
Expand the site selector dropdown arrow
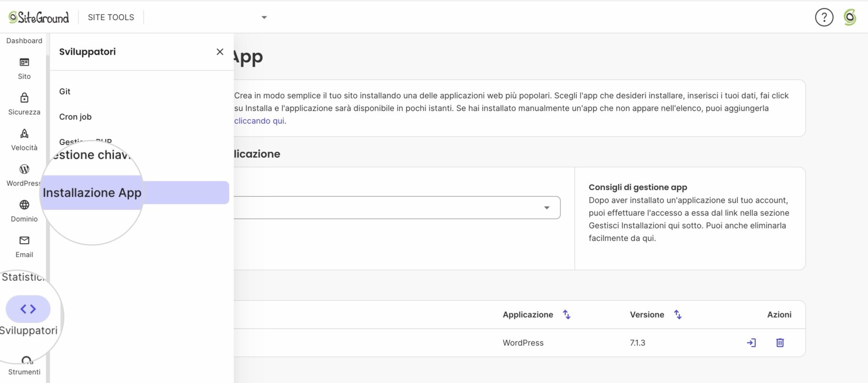tap(264, 17)
